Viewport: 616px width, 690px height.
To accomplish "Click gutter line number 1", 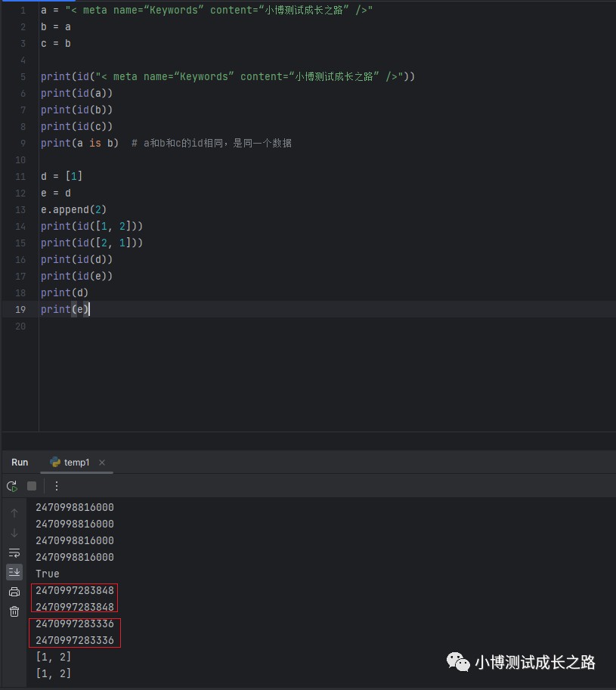I will [x=23, y=10].
